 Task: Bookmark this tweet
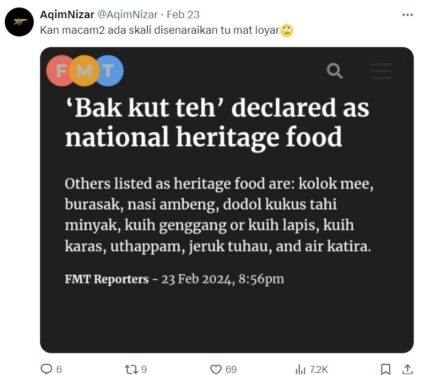385,369
